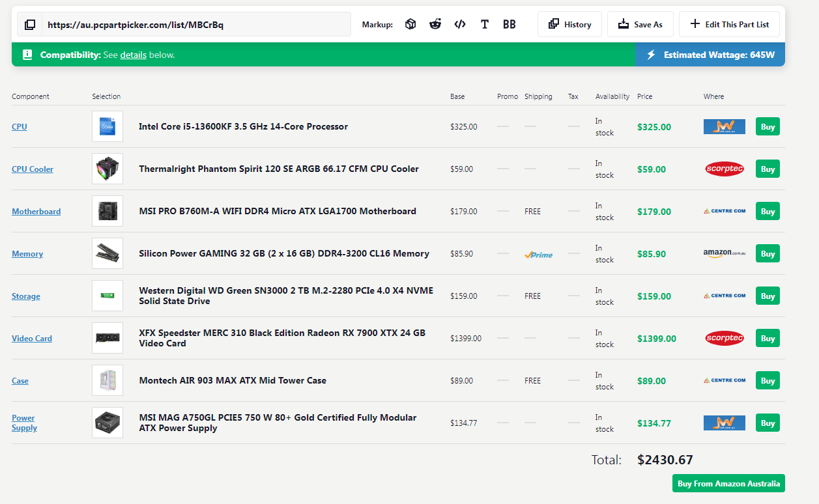The width and height of the screenshot is (819, 504).
Task: Buy the Montech AIR 903 MAX case
Action: pyautogui.click(x=768, y=380)
